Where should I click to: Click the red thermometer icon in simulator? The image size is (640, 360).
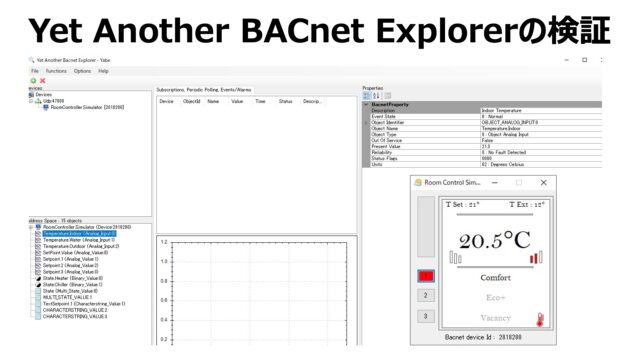click(x=540, y=320)
